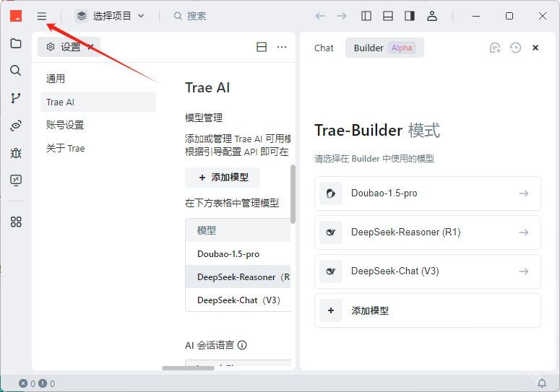Click the vertical scrollbar in settings panel

tap(293, 195)
